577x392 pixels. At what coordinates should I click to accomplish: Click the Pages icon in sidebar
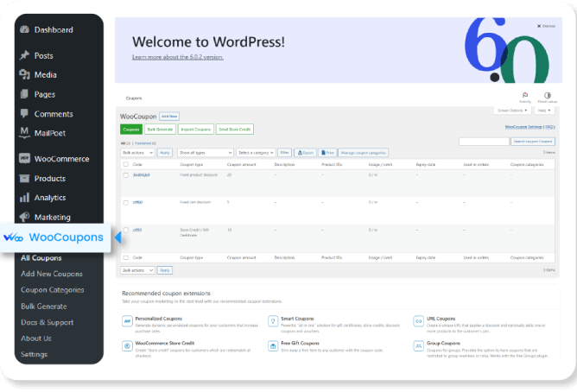(x=24, y=94)
